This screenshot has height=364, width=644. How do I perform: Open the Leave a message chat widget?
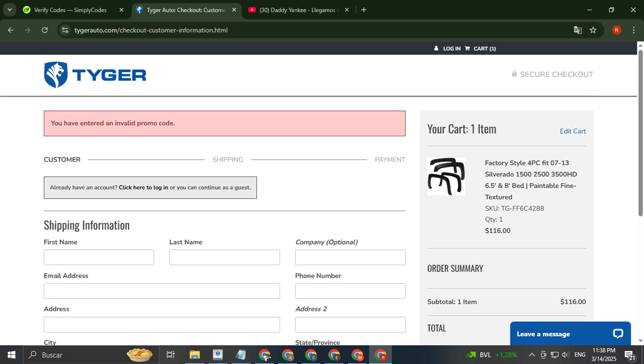click(570, 333)
